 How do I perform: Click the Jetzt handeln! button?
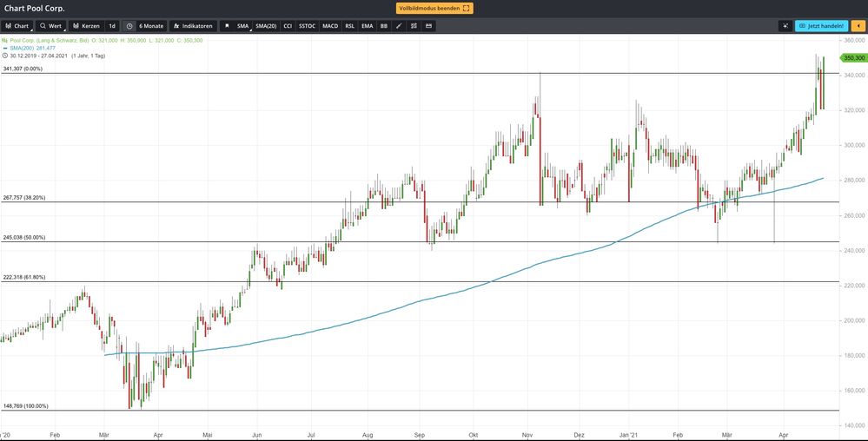coord(821,26)
